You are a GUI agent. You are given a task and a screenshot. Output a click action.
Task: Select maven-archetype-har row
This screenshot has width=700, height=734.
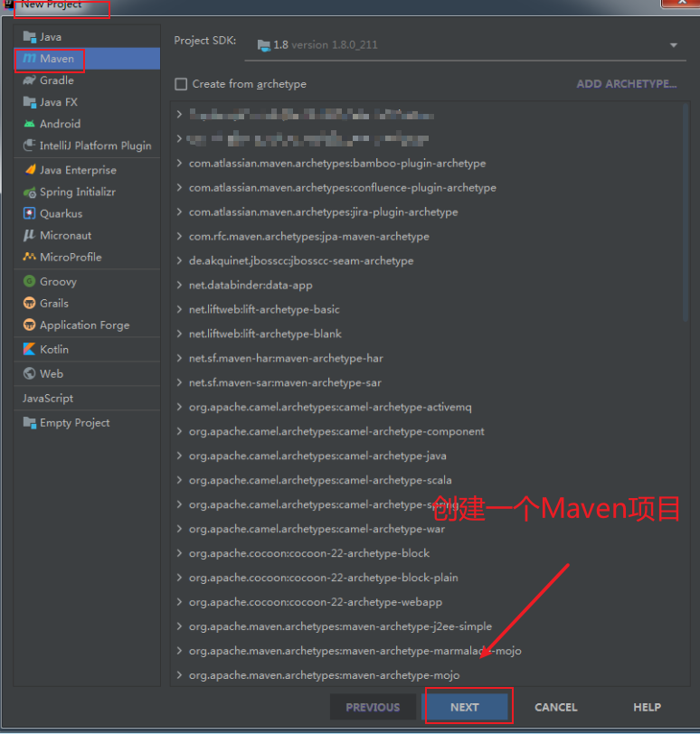(x=429, y=358)
